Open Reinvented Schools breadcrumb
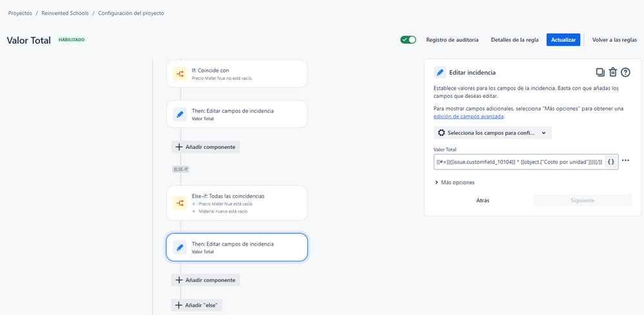Viewport: 644px width, 315px height. click(x=65, y=13)
